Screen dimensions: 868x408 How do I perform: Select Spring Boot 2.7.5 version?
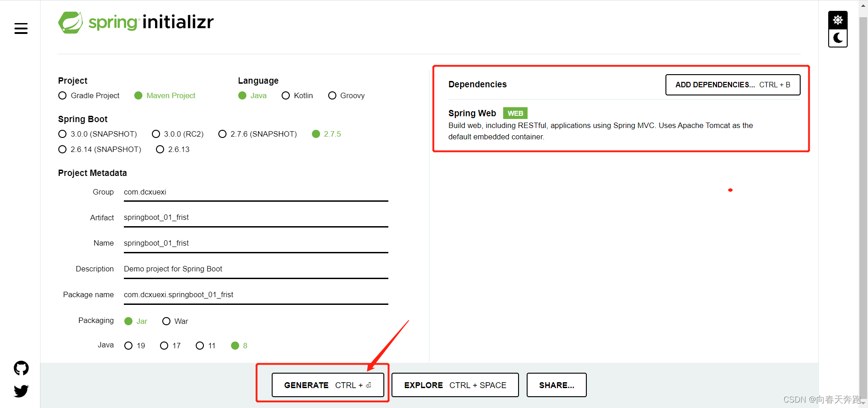327,134
